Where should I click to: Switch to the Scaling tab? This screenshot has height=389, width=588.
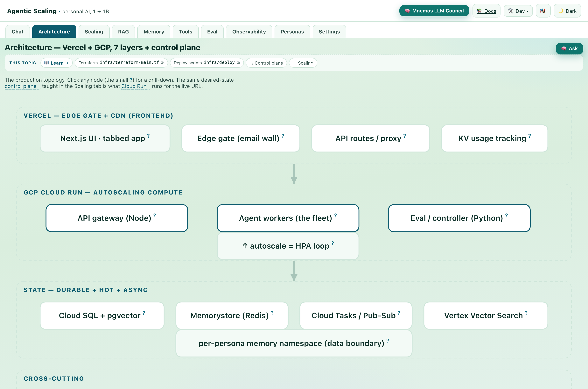tap(94, 32)
